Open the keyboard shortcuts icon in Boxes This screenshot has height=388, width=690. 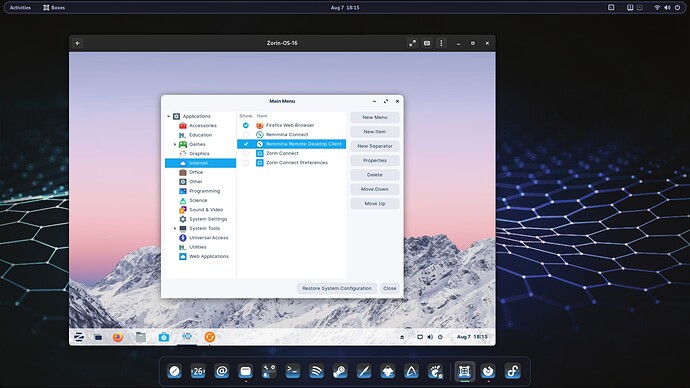pyautogui.click(x=427, y=43)
